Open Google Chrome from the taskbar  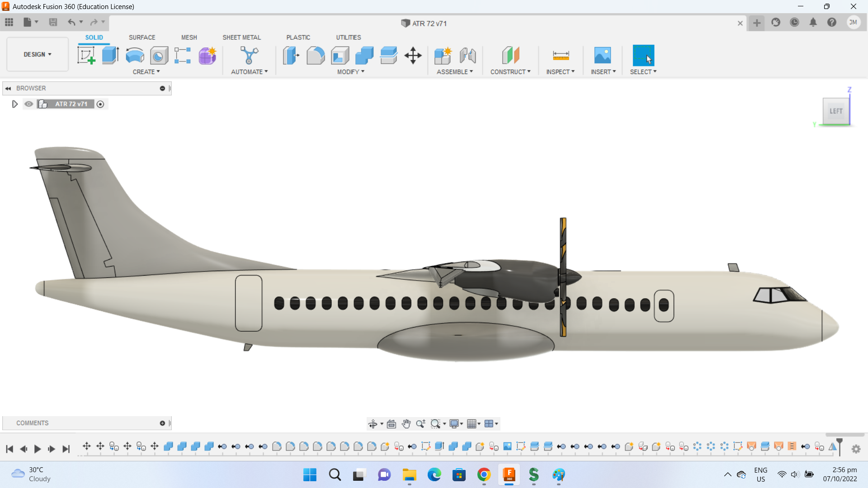(x=484, y=475)
